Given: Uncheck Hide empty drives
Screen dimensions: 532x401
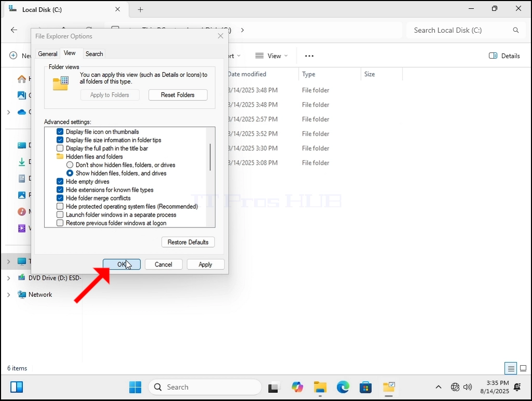Looking at the screenshot, I should pos(60,181).
